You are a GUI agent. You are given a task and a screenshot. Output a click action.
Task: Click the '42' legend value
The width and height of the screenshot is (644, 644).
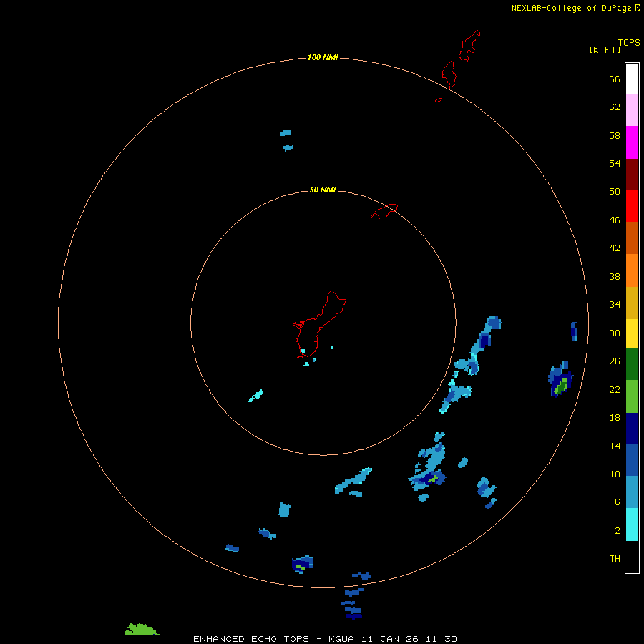[615, 248]
